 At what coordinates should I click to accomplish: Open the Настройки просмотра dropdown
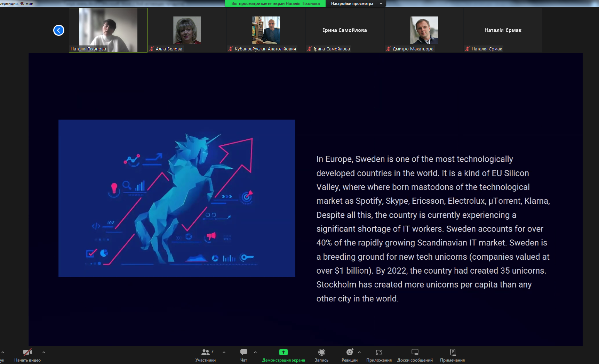point(356,3)
